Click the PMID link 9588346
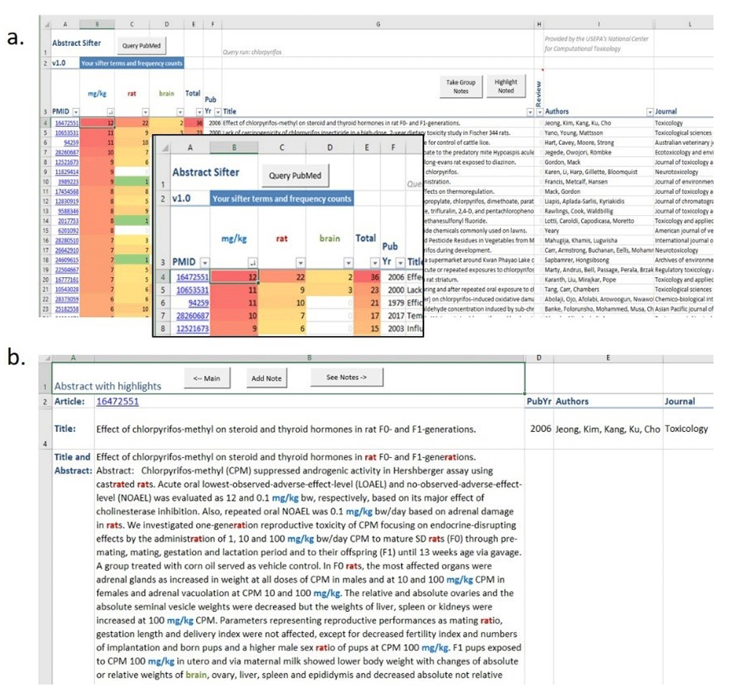This screenshot has height=700, width=729. point(69,211)
